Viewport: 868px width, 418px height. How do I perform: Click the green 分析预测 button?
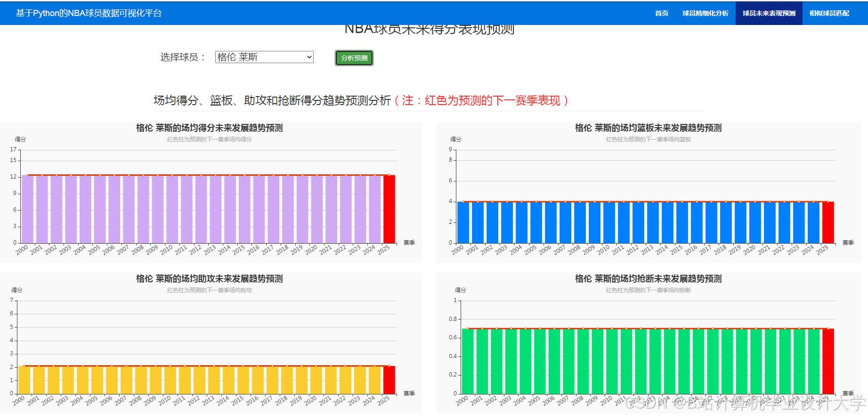click(x=354, y=58)
